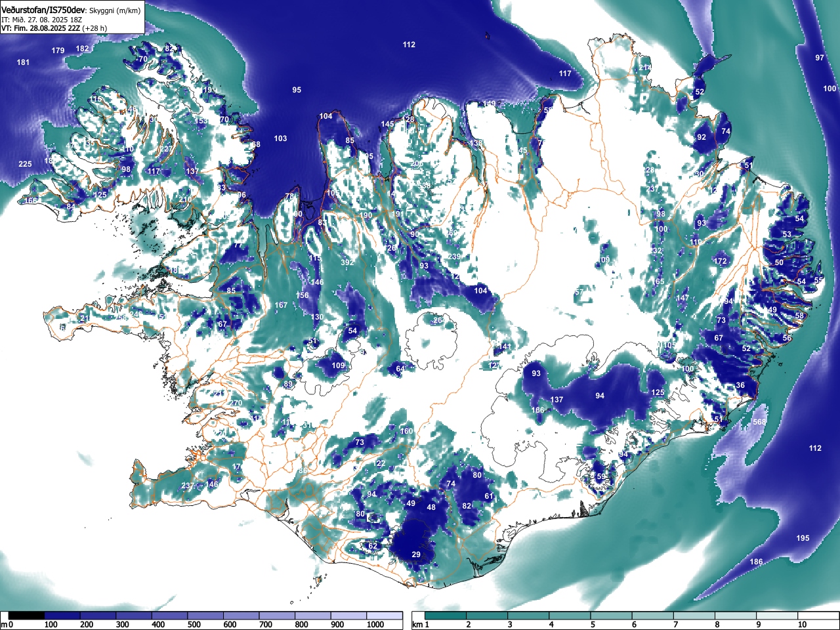Click the '10' label on kilometre legend

[801, 625]
